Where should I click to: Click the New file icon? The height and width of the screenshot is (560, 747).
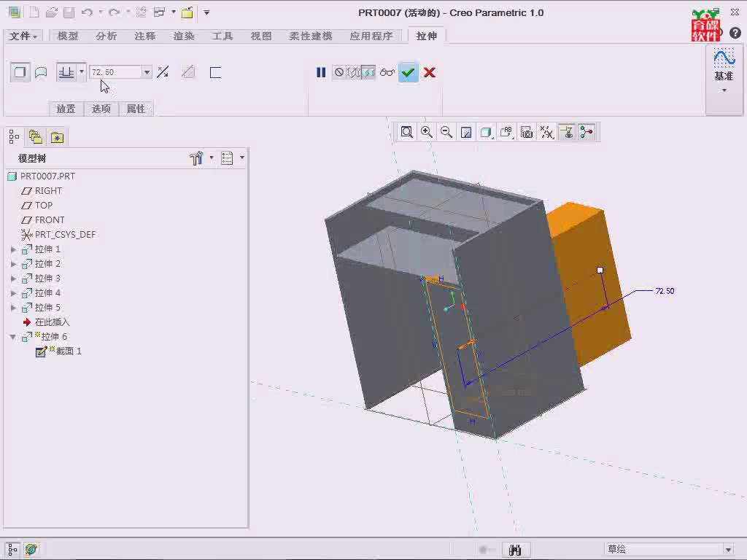click(x=34, y=12)
